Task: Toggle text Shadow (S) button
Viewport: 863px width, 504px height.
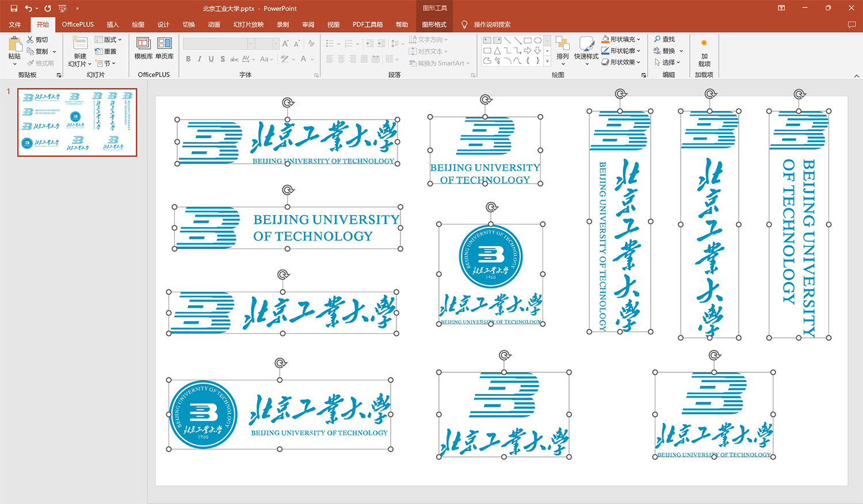Action: click(x=223, y=59)
